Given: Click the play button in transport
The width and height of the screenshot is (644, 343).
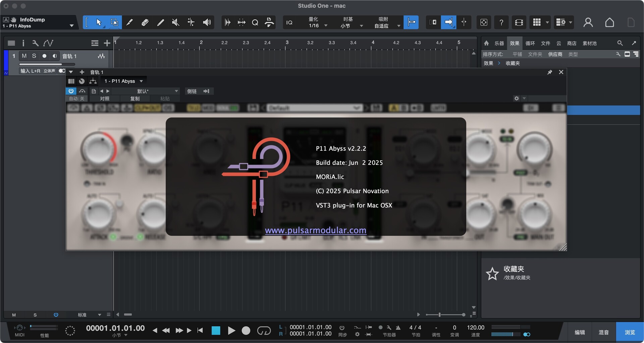Looking at the screenshot, I should tap(231, 331).
